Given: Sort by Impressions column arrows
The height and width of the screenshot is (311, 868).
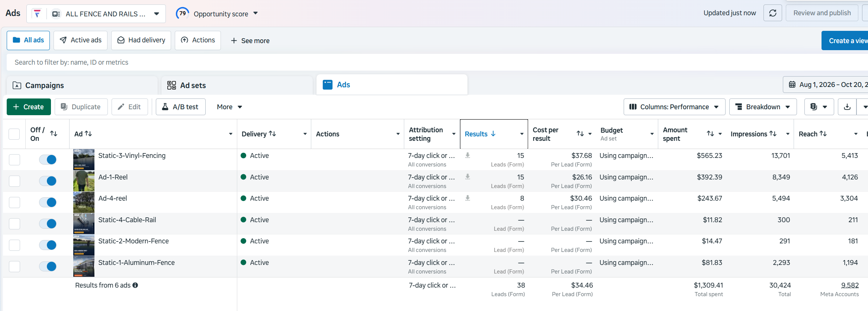Looking at the screenshot, I should 773,134.
